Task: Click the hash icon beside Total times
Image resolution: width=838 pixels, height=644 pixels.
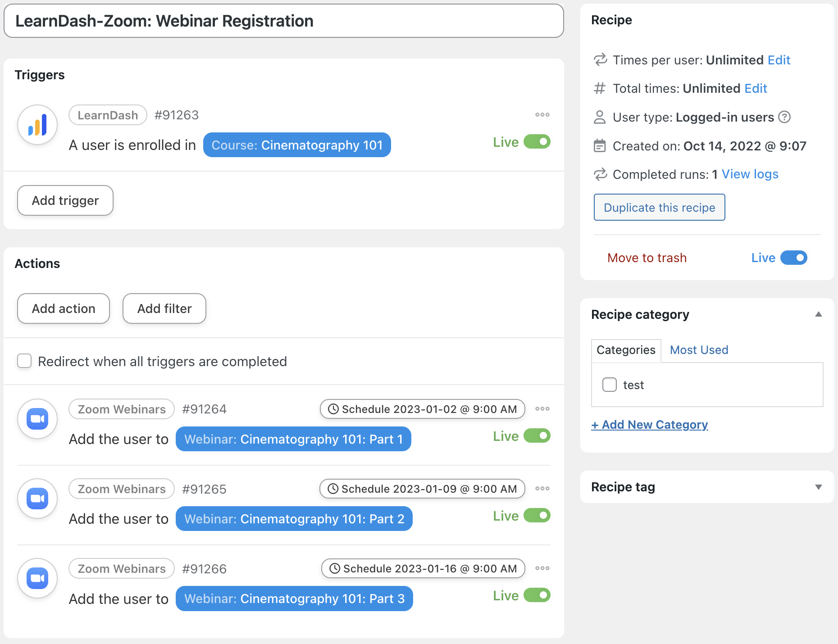Action: tap(600, 88)
